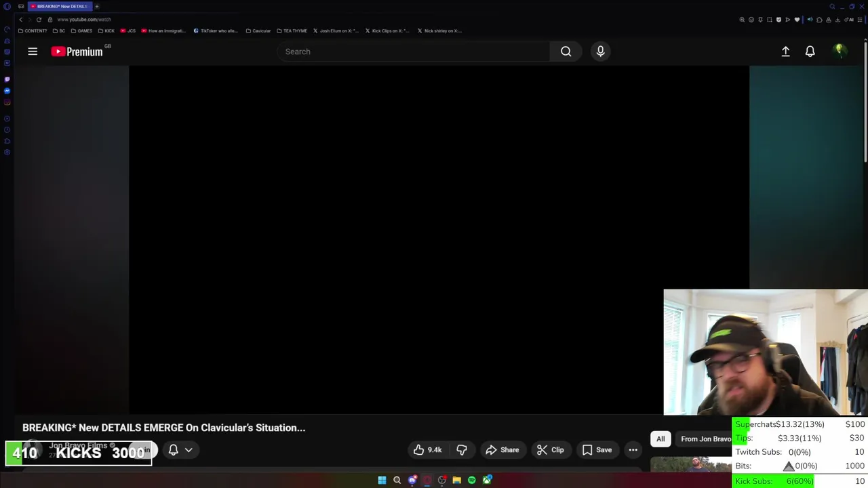Screen dimensions: 868x488
Task: Open the JCS bookmark
Action: tap(128, 30)
